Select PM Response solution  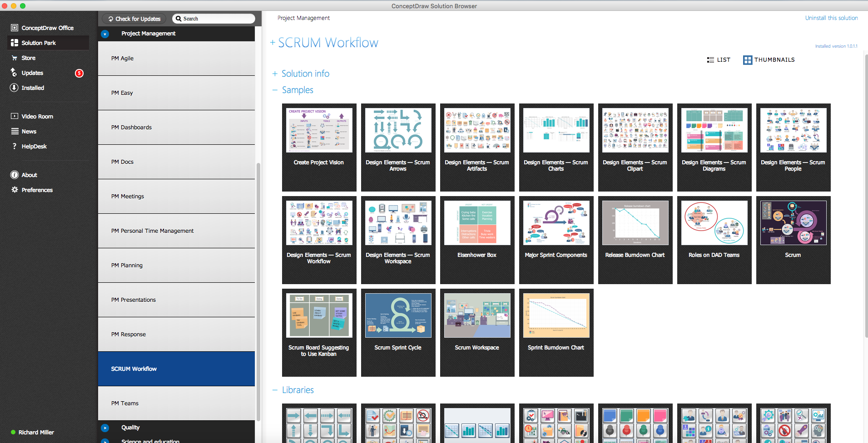click(176, 334)
